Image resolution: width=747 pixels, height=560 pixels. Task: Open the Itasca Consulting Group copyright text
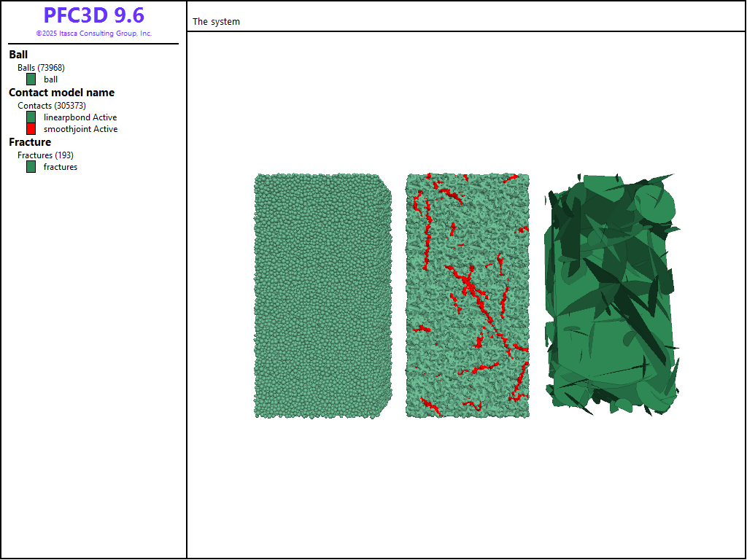[x=93, y=34]
